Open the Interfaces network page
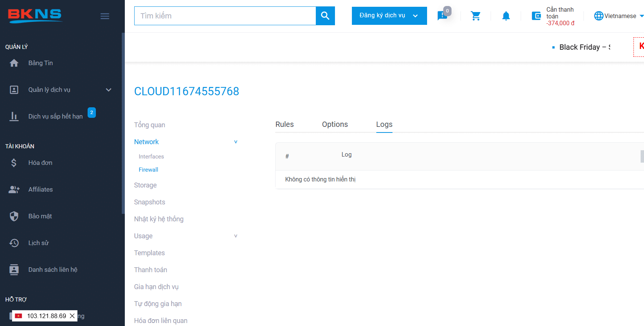The image size is (644, 326). point(151,157)
